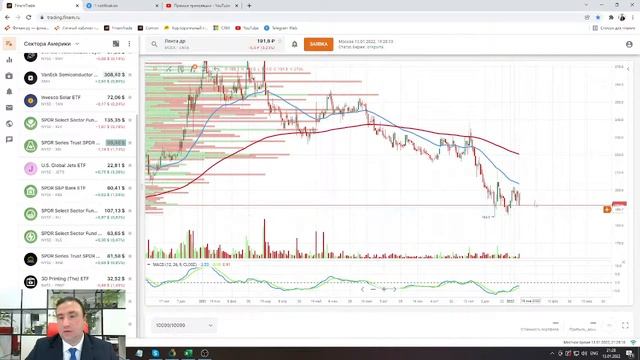This screenshot has width=640, height=360.
Task: Reload the page in browser
Action: 29,18
